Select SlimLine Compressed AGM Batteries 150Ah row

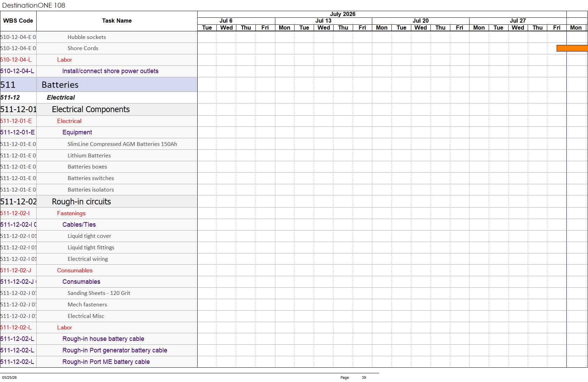(x=99, y=144)
